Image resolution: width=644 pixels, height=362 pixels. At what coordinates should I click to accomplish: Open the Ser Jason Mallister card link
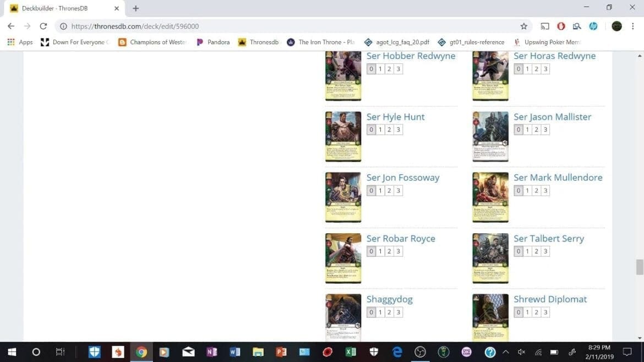pyautogui.click(x=553, y=117)
